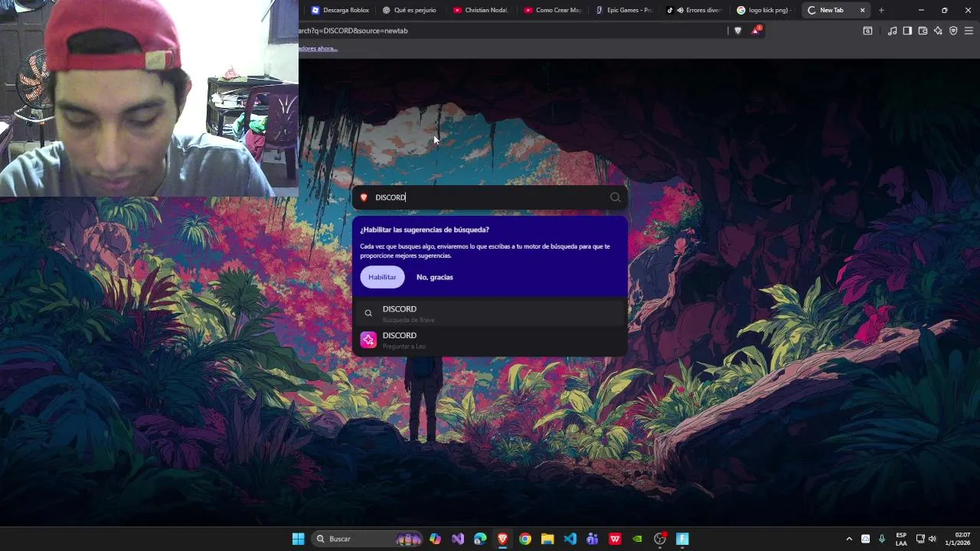Screen dimensions: 980x551
Task: Open Copilot from the taskbar
Action: point(436,539)
